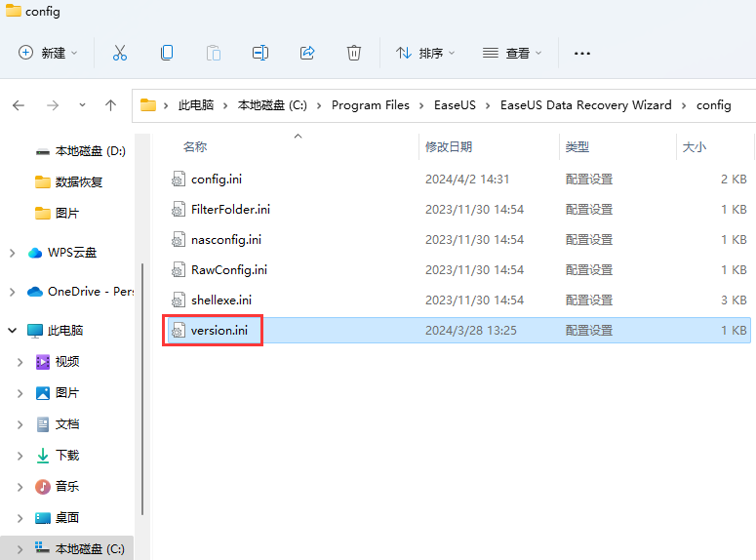Select the FilterFolder.ini file
Viewport: 756px width, 560px height.
coord(459,210)
